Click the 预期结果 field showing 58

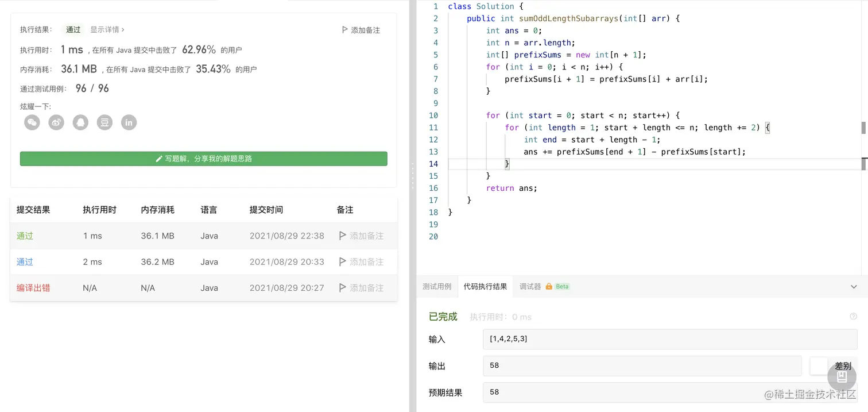(670, 392)
